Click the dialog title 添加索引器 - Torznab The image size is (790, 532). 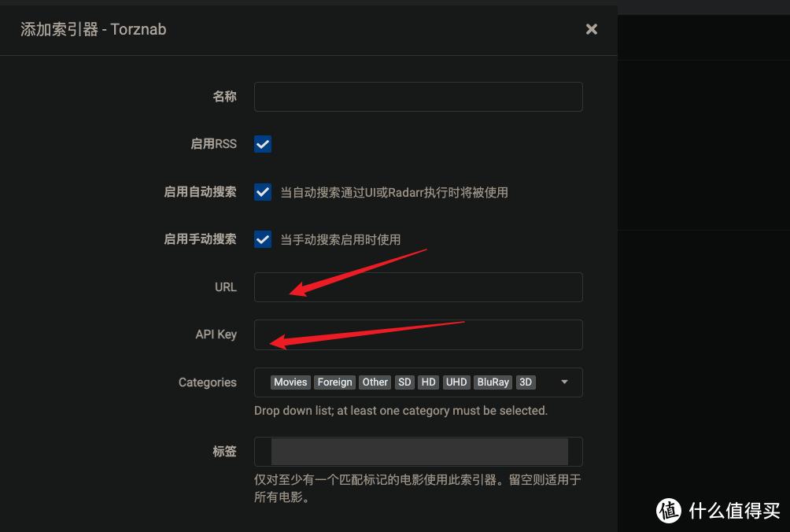[x=93, y=29]
